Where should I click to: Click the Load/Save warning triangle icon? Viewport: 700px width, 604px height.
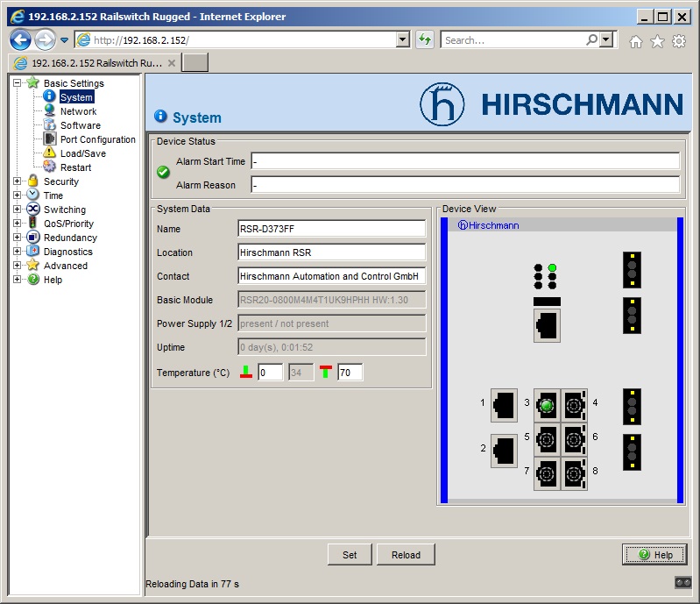49,153
